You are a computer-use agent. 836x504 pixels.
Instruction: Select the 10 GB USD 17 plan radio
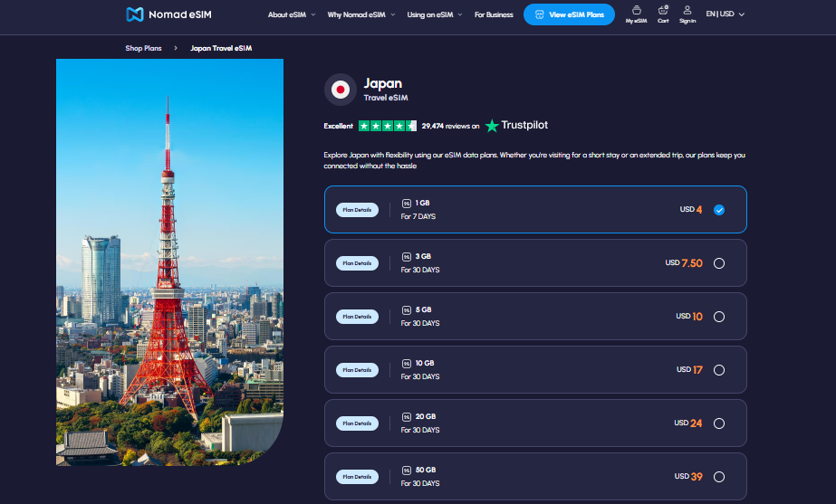point(718,370)
